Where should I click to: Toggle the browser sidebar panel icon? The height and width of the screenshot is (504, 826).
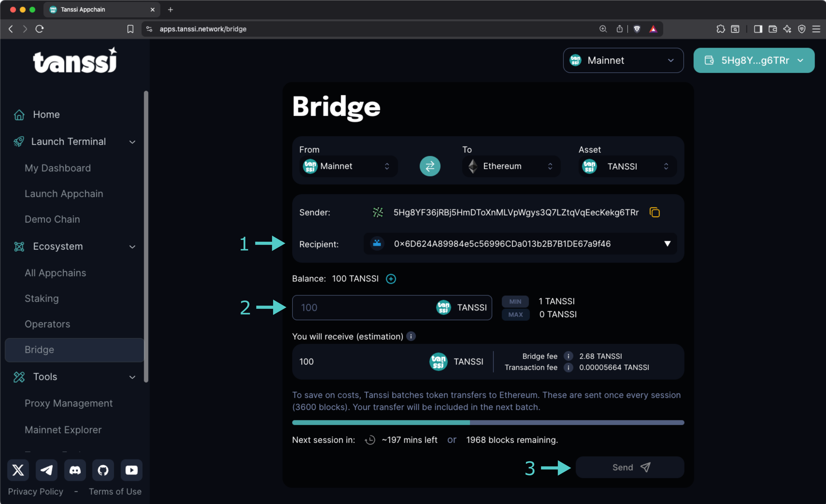[x=758, y=29]
